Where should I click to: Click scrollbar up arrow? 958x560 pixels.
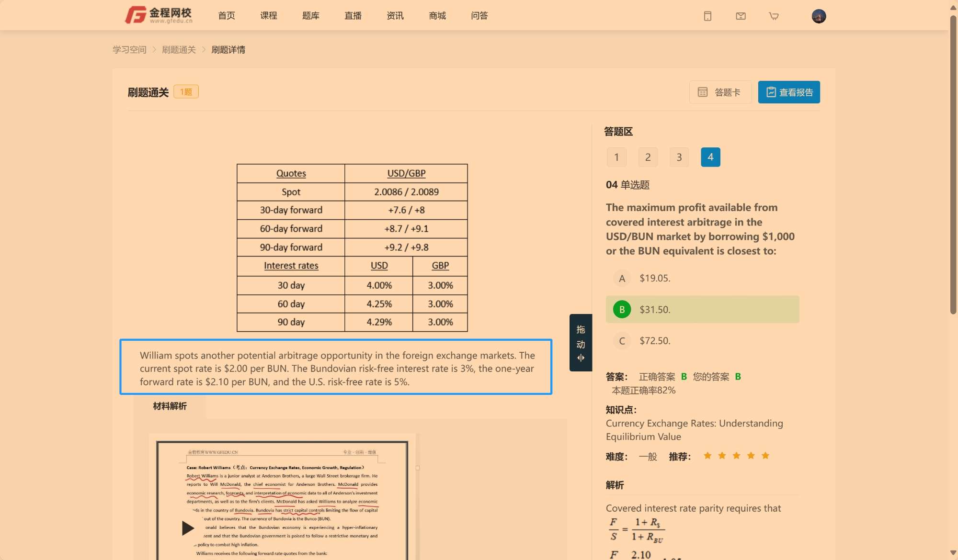coord(953,7)
